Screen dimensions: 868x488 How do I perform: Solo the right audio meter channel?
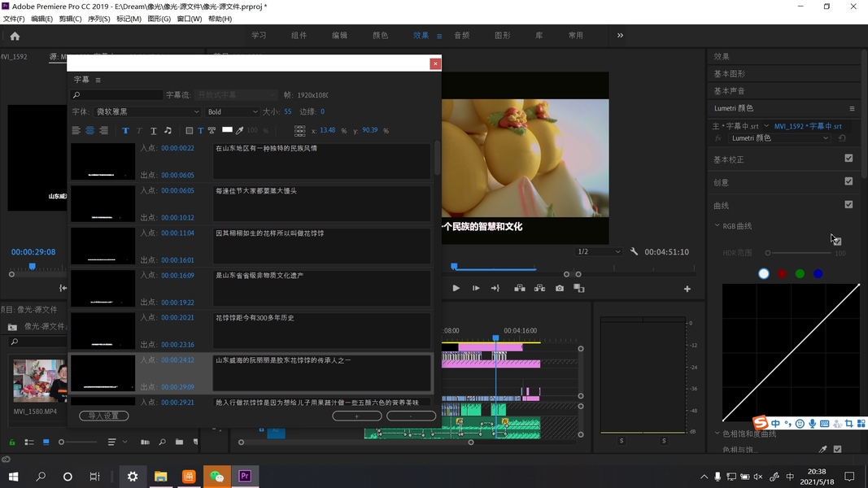coord(664,441)
